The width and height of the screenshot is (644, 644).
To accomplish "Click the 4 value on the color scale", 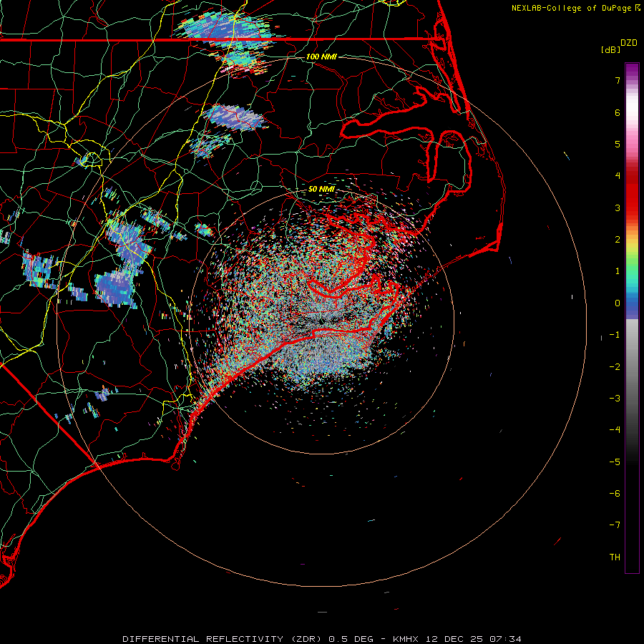I will (618, 176).
